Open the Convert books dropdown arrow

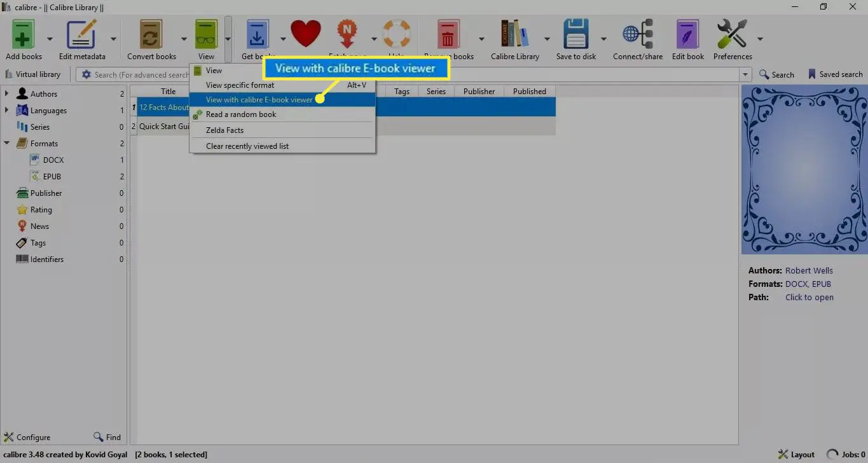(x=183, y=38)
